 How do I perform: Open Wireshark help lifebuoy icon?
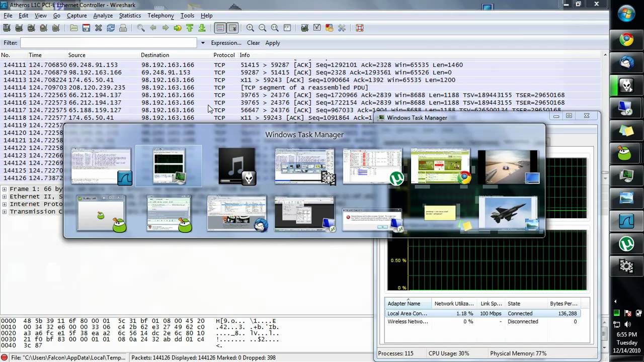[x=360, y=28]
